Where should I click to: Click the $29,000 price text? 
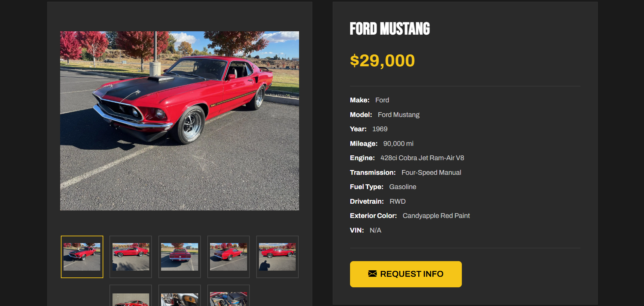pos(382,61)
